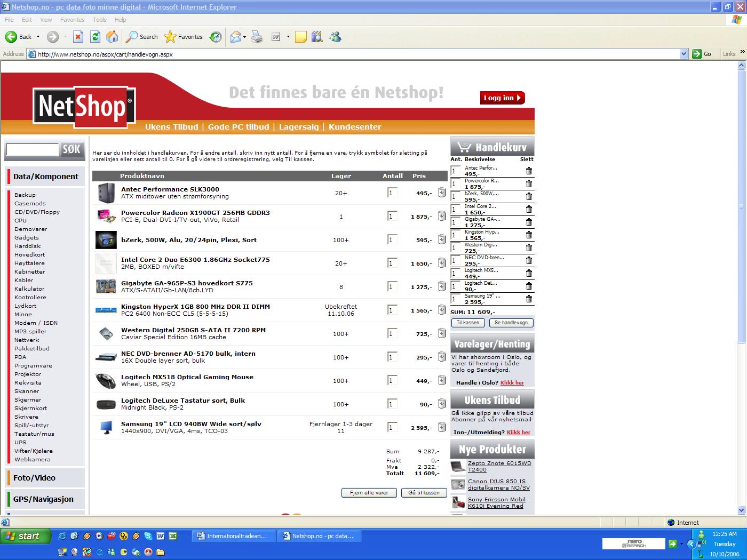Remove Kingston HyperX 1GB row from cart
Screen dimensions: 747x560
point(442,310)
